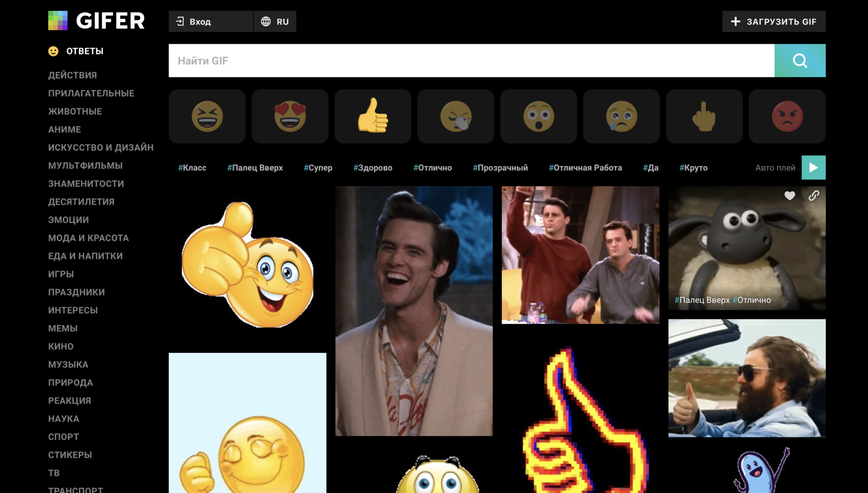868x493 pixels.
Task: Select the angry red emoji reaction
Action: click(x=787, y=116)
